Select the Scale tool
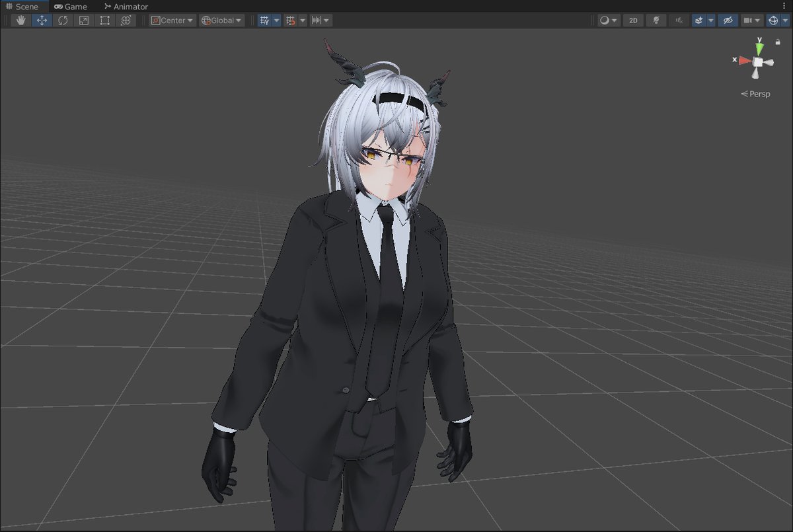The image size is (793, 532). pyautogui.click(x=84, y=20)
